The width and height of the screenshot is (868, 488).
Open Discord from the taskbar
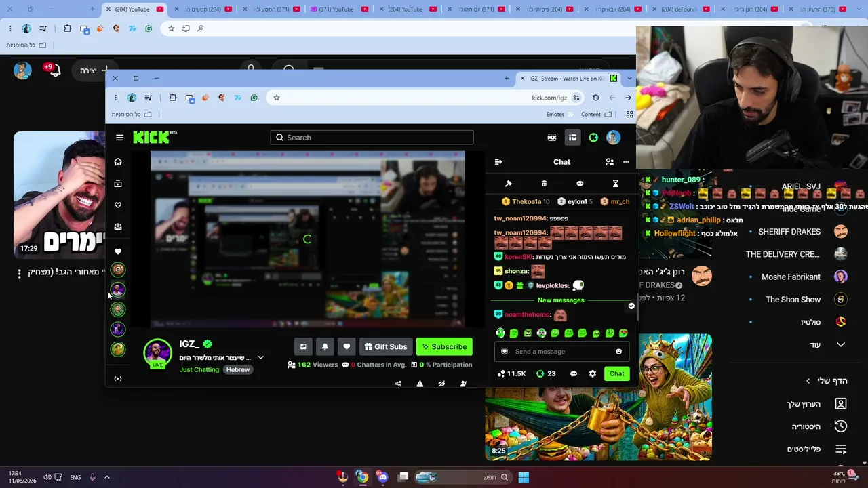pyautogui.click(x=382, y=477)
